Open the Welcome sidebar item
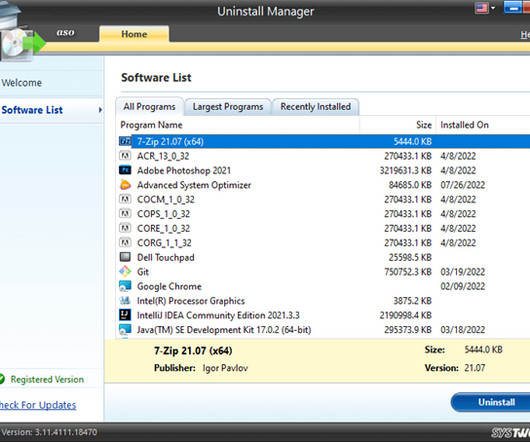Viewport: 530px width, 442px height. pos(22,83)
